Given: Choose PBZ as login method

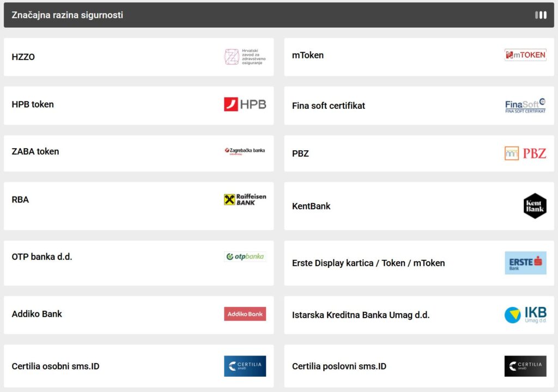Looking at the screenshot, I should (300, 154).
